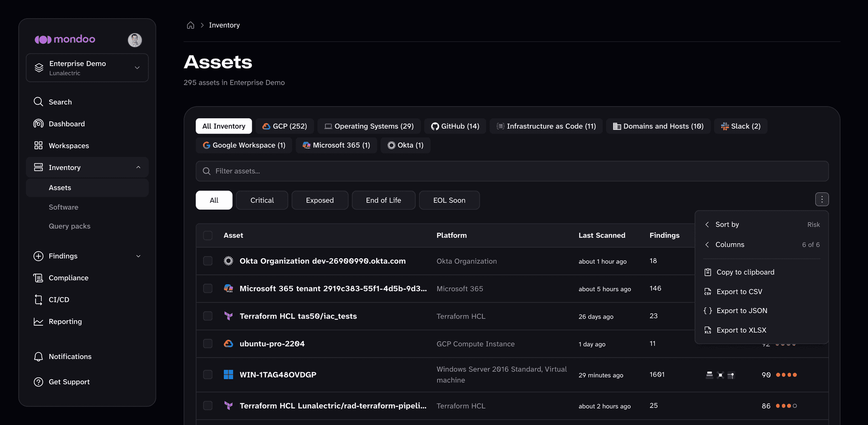The image size is (868, 425).
Task: Select the GCP (252) inventory tab
Action: (x=284, y=126)
